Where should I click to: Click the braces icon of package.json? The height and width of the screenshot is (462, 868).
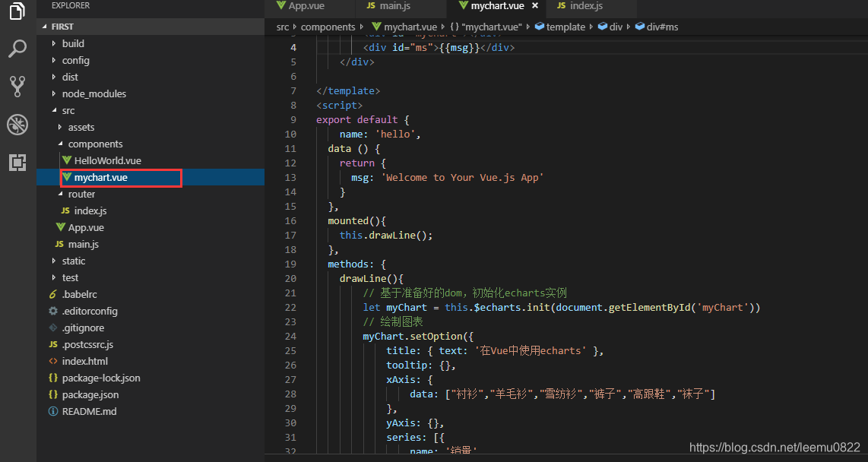(53, 394)
